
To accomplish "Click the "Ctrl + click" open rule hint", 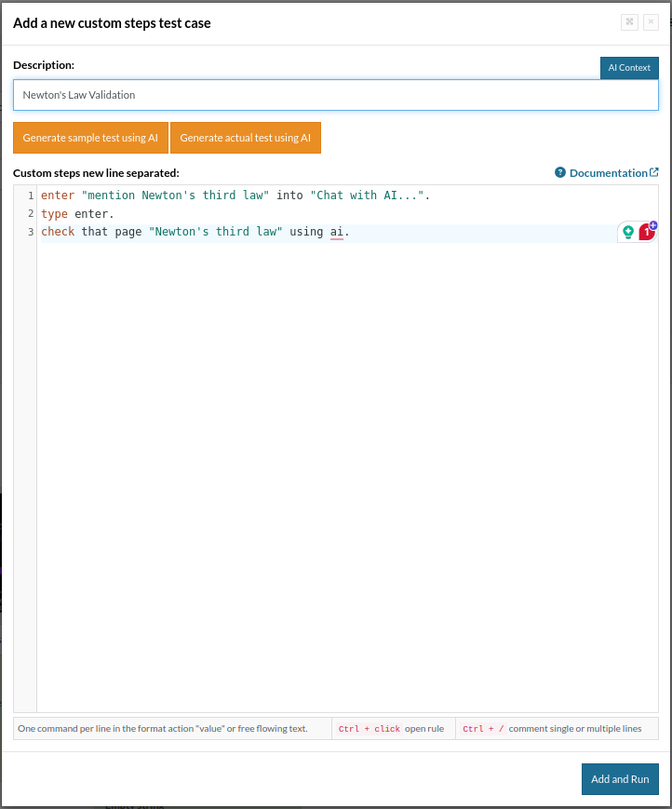I will click(393, 728).
